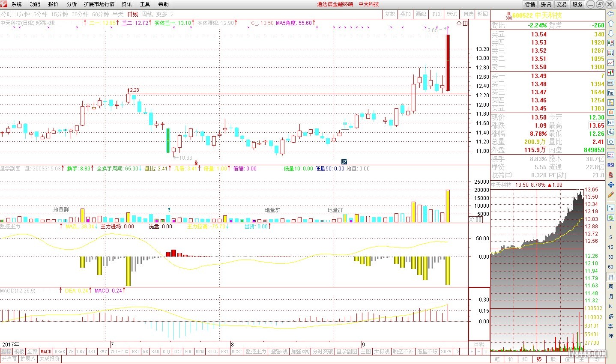Open the 工具 menu
This screenshot has width=616, height=364.
pos(145,4)
